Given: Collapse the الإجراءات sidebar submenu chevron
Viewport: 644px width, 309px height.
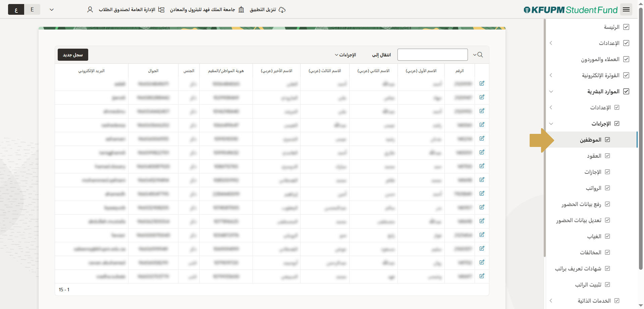Looking at the screenshot, I should 551,123.
